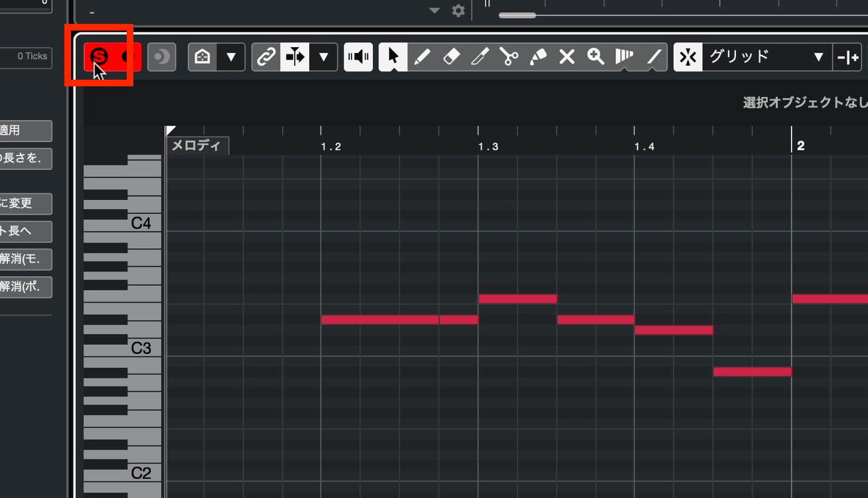
Task: Select the Split scissors tool
Action: (x=509, y=57)
